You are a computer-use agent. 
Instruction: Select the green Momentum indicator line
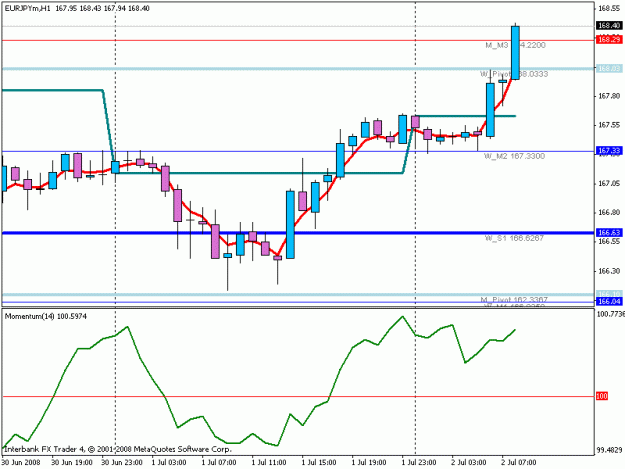(x=259, y=383)
